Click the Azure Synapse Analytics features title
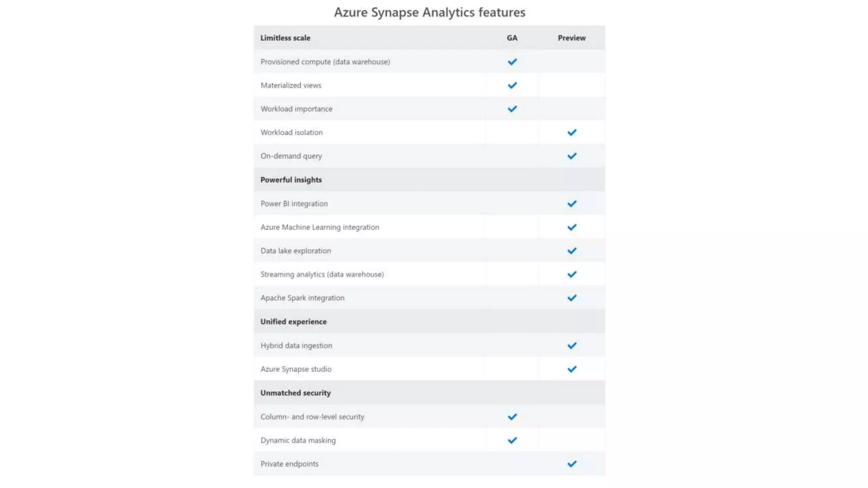868x488 pixels. pos(429,12)
